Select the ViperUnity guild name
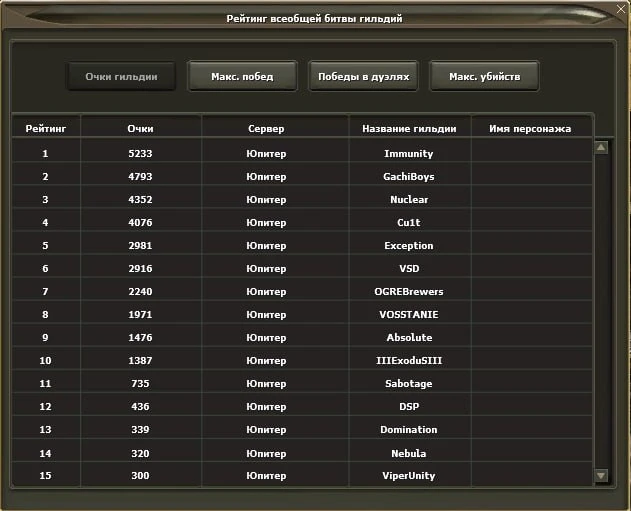 point(408,476)
